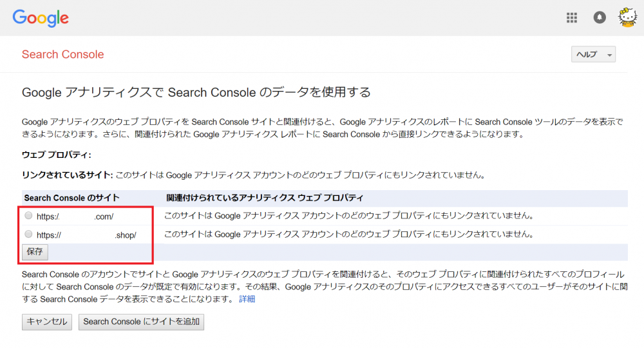Click the ウェブ プロパティ: label
The height and width of the screenshot is (348, 644).
tap(56, 155)
